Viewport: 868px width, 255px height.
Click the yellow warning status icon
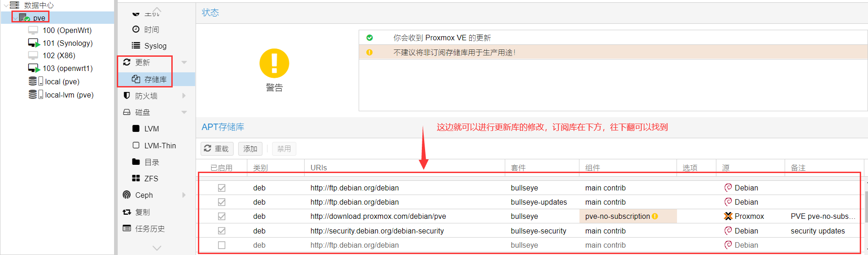[x=274, y=63]
